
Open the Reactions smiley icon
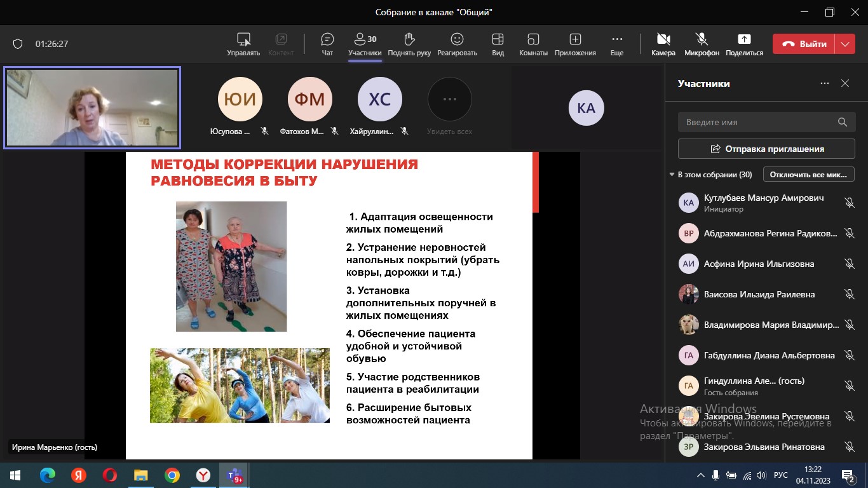tap(457, 39)
